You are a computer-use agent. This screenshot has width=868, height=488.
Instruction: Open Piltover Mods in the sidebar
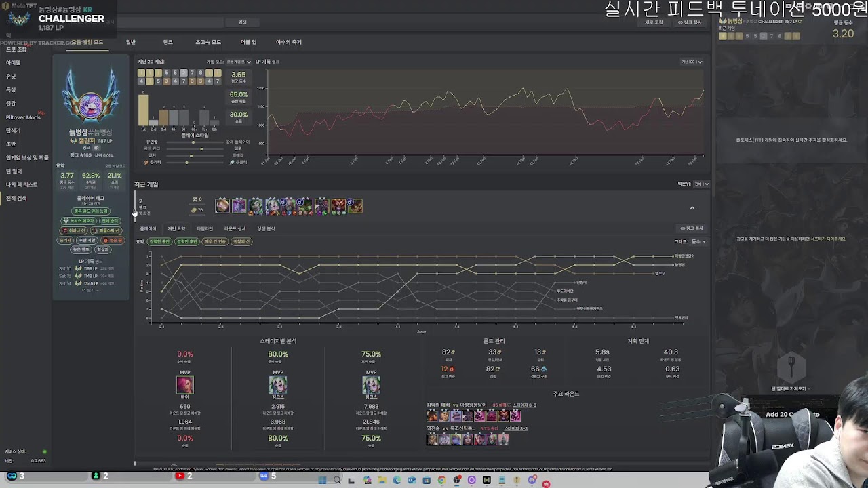23,117
